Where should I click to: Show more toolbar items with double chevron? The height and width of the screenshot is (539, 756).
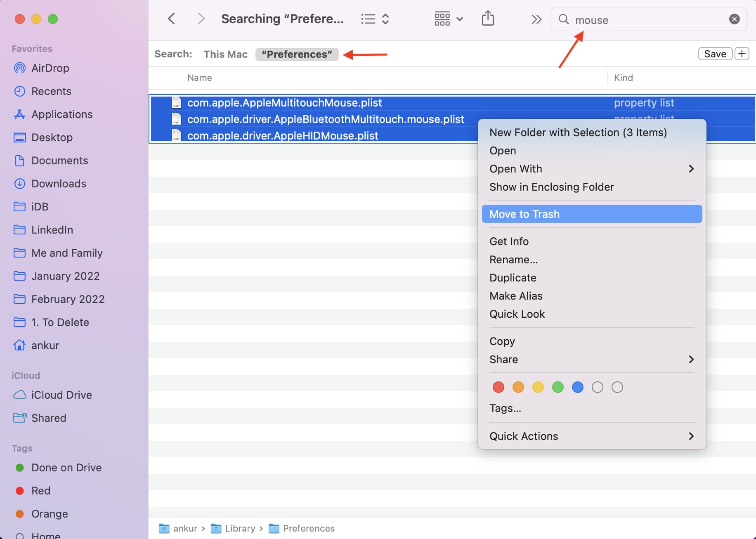pos(536,19)
